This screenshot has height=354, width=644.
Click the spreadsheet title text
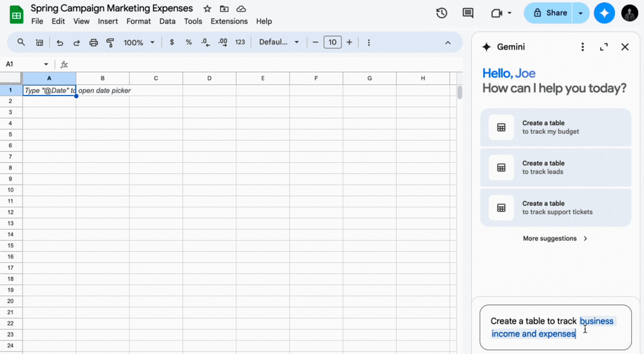coord(112,8)
